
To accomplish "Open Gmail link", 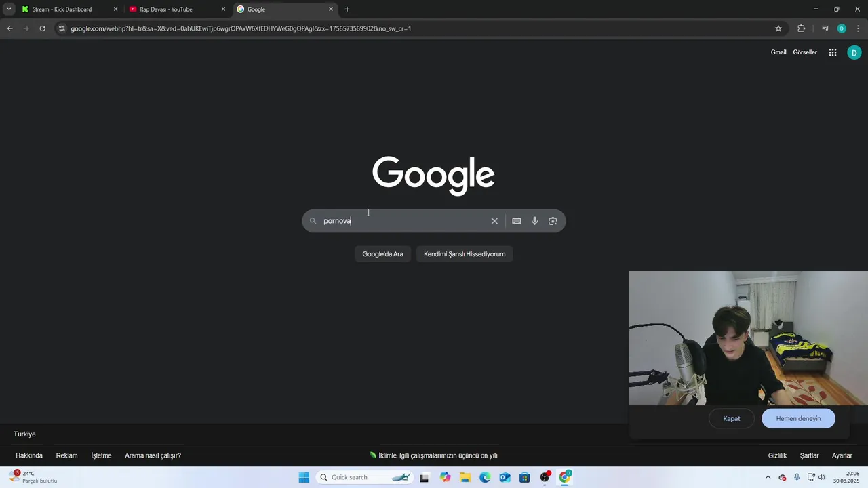I will tap(778, 52).
